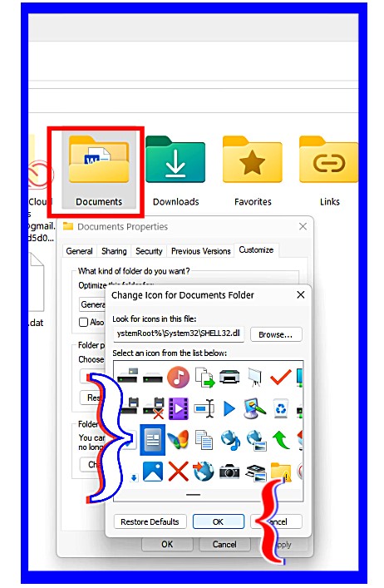Select the purple video filmstrip icon
The width and height of the screenshot is (384, 588).
click(179, 408)
